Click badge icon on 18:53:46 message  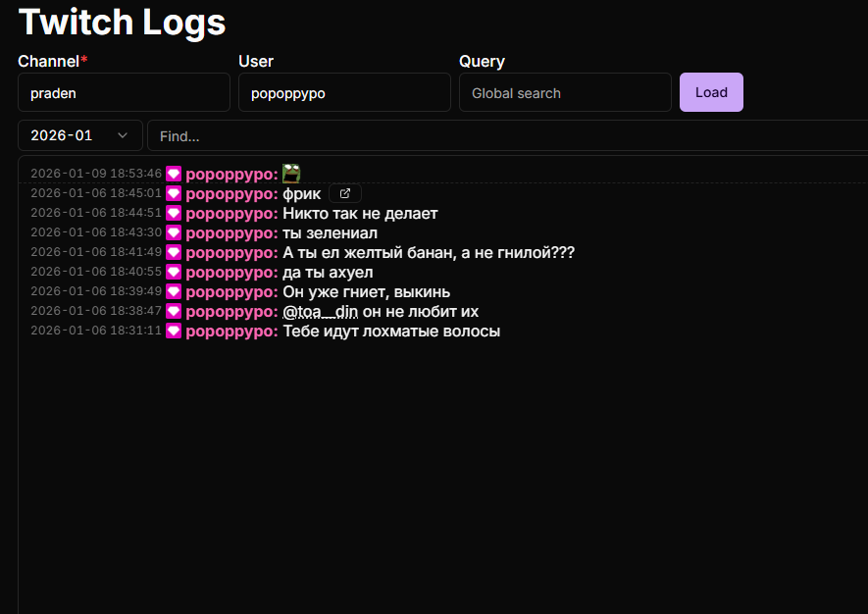click(x=174, y=174)
